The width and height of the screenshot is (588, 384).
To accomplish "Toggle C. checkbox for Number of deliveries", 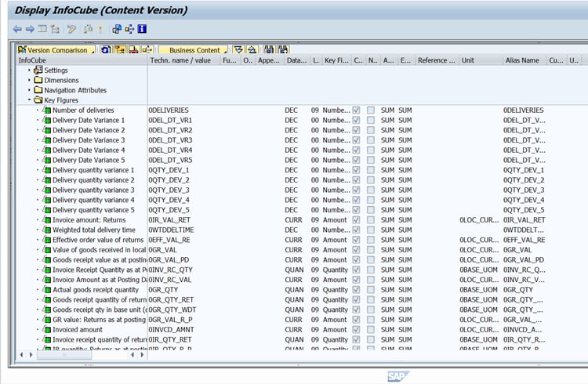I will 356,110.
